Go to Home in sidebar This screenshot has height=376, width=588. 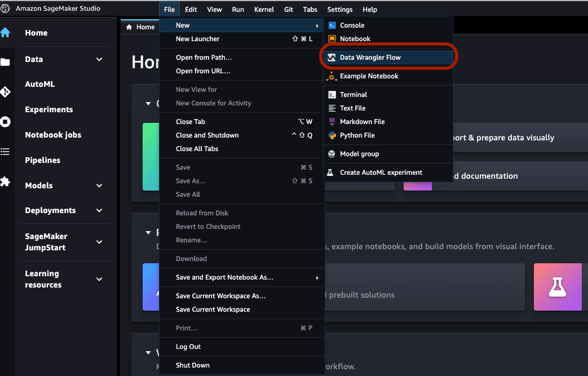point(37,33)
